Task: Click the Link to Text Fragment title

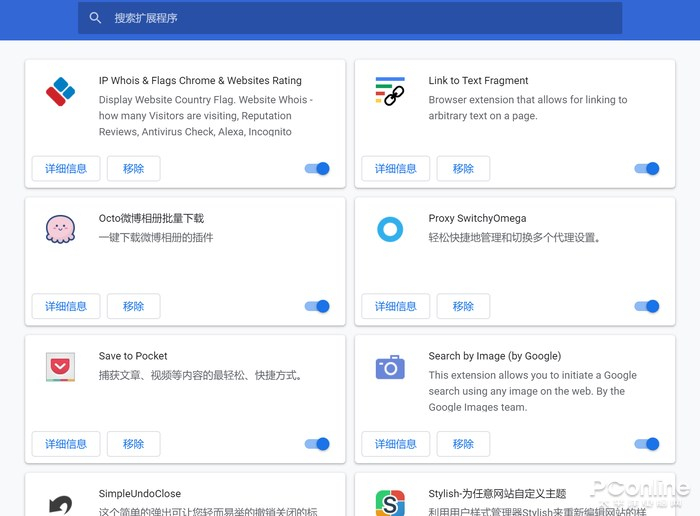Action: 478,80
